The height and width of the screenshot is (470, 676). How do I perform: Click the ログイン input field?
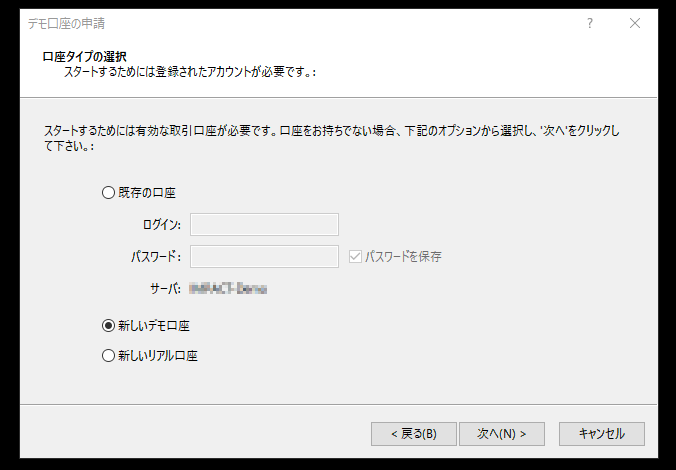click(264, 224)
